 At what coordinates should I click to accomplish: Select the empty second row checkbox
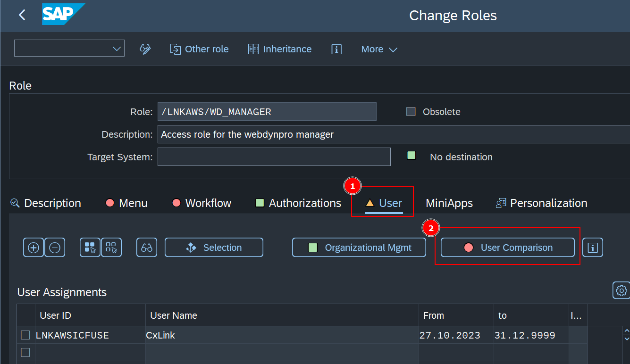coord(25,352)
